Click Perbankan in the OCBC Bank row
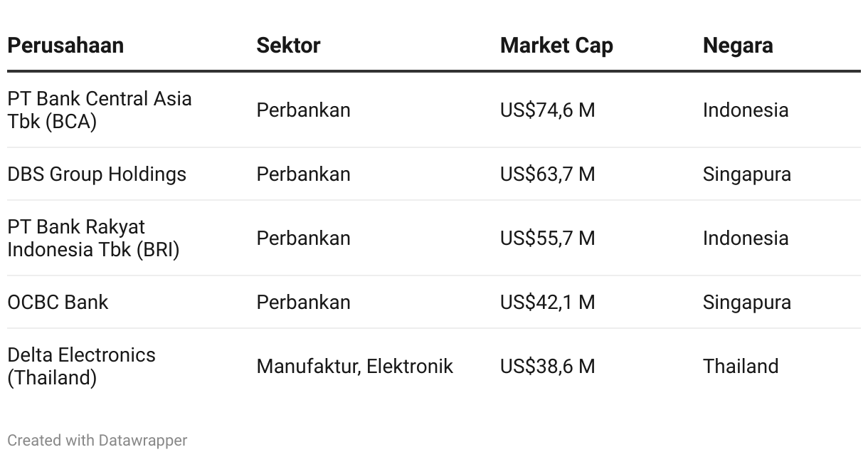 303,302
